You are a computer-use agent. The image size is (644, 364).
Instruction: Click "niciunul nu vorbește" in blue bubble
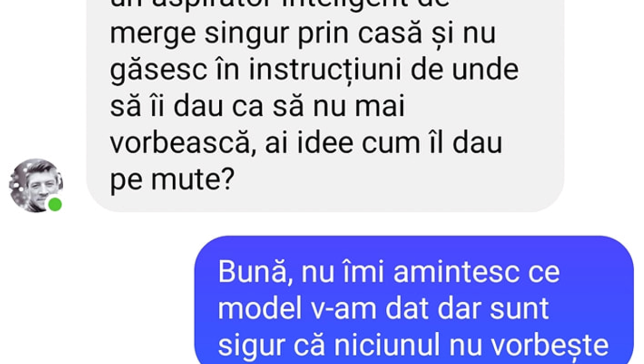[471, 346]
